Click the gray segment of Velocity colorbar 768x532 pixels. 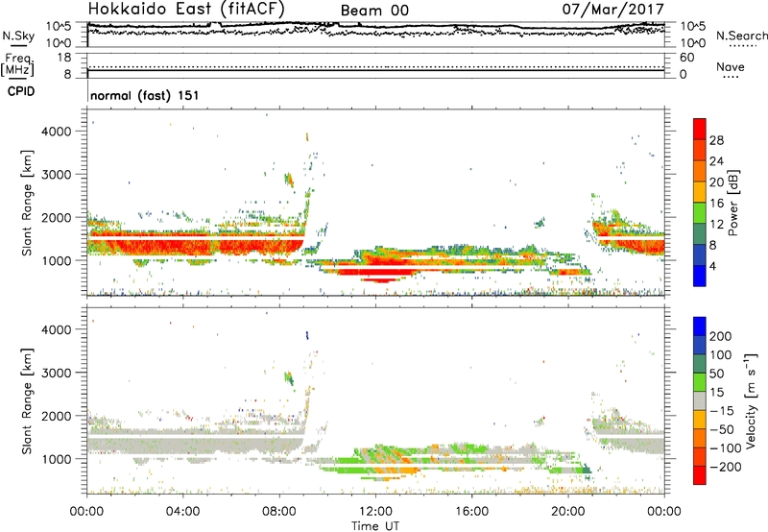[700, 401]
